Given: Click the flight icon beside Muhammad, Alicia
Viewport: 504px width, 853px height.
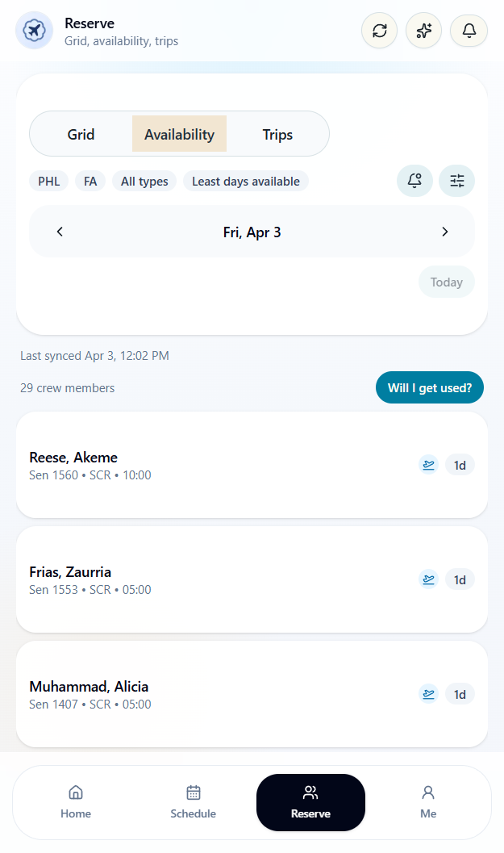Looking at the screenshot, I should point(428,694).
